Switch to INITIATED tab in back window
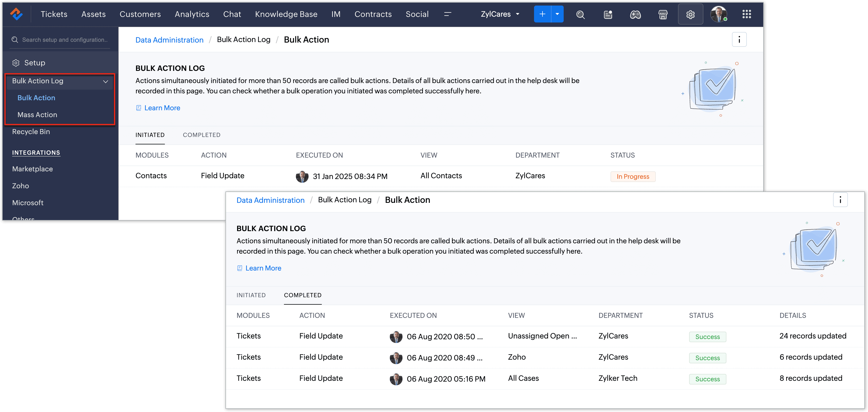This screenshot has height=412, width=868. [x=150, y=135]
